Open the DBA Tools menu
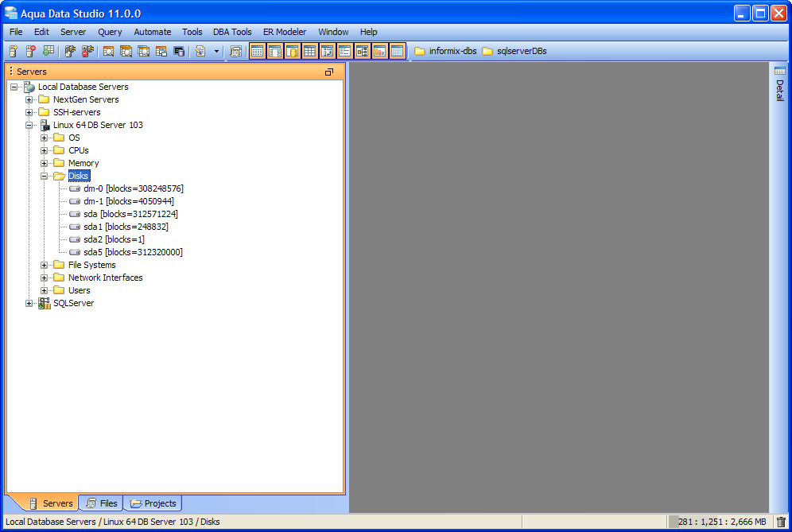The image size is (792, 532). pyautogui.click(x=232, y=32)
